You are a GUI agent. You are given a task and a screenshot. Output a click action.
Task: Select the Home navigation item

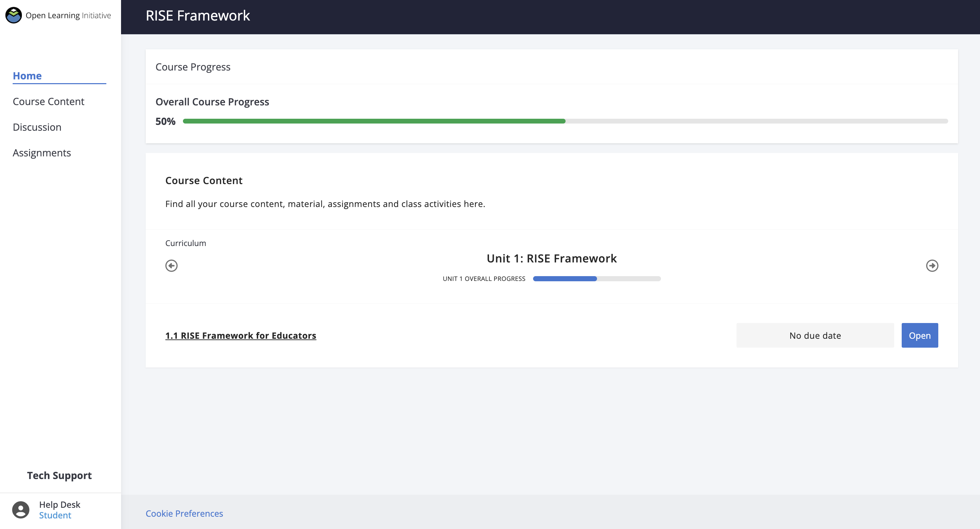click(x=27, y=76)
